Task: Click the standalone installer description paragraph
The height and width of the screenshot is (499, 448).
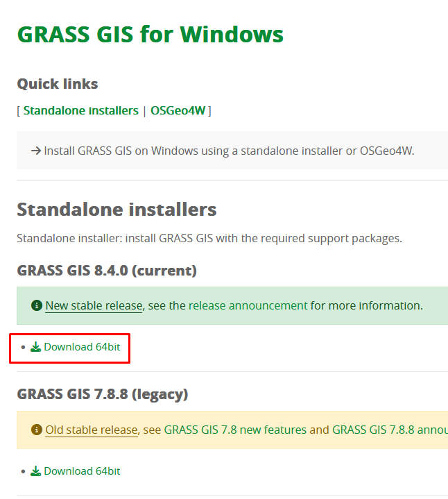Action: [209, 238]
